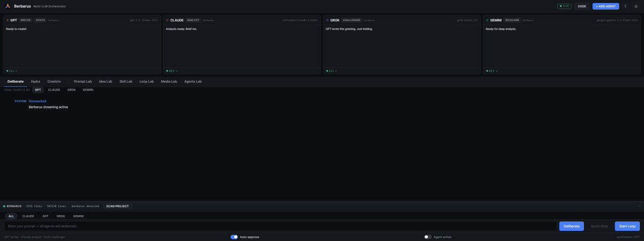
Task: Click the Quick Chat button
Action: click(599, 226)
